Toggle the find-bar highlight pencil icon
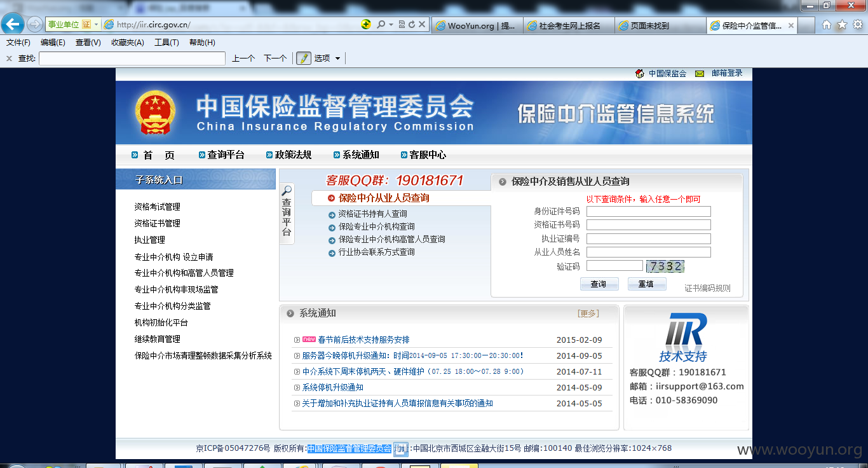Image resolution: width=868 pixels, height=468 pixels. (x=303, y=58)
